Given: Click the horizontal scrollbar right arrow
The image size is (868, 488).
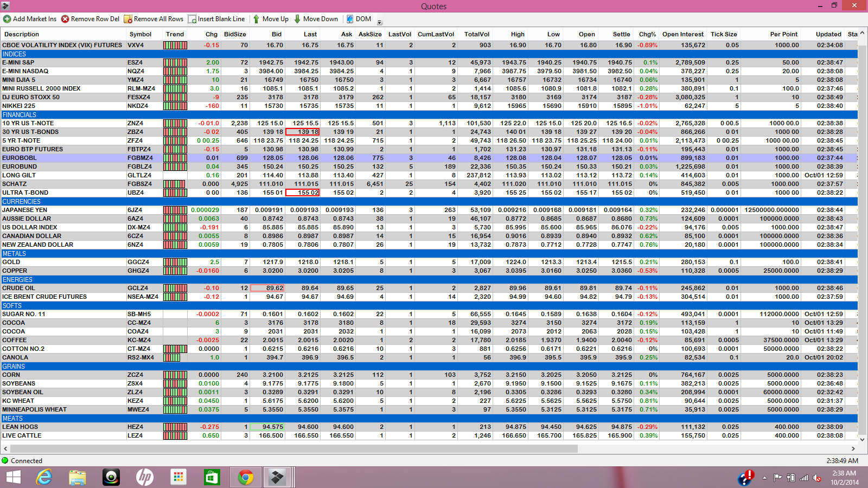Looking at the screenshot, I should coord(853,448).
